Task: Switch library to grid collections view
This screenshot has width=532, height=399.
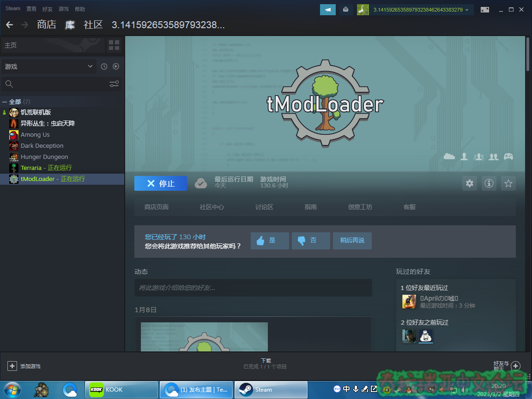Action: (x=114, y=45)
